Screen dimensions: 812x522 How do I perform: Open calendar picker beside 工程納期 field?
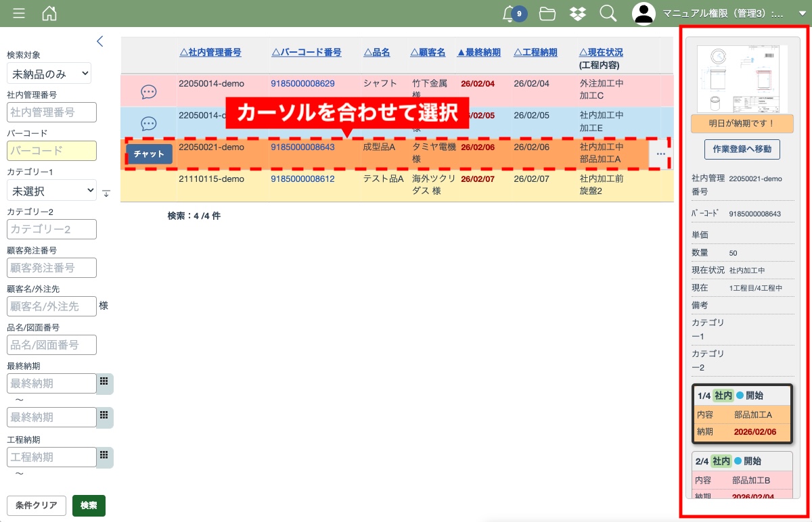click(x=104, y=455)
